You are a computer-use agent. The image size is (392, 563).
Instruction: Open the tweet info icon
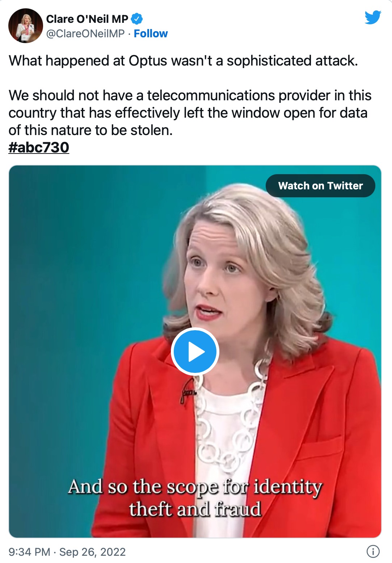373,551
